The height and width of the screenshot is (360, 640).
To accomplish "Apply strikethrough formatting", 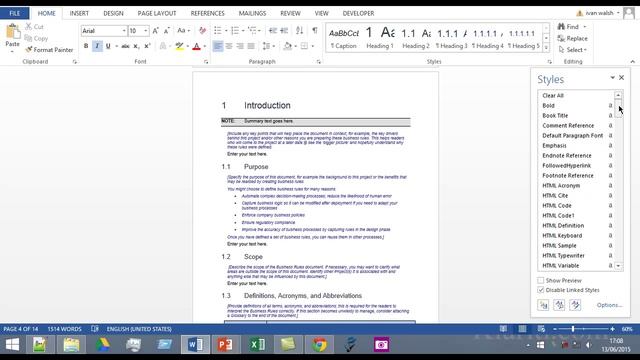I will pos(125,46).
